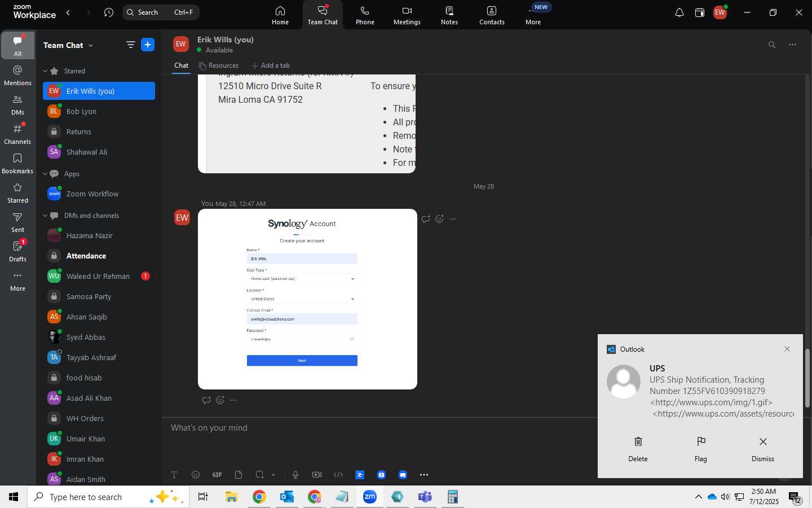Open the WH Orders channel

tap(99, 418)
